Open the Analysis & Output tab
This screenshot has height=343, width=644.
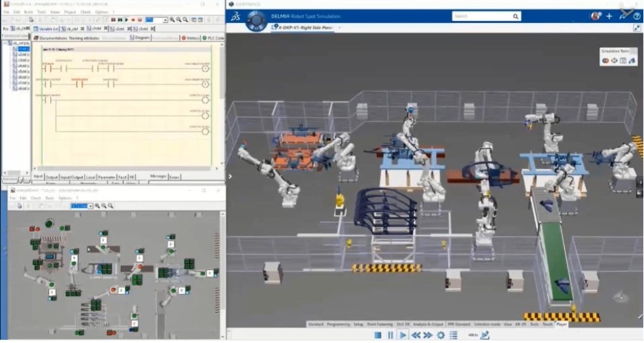(x=428, y=325)
